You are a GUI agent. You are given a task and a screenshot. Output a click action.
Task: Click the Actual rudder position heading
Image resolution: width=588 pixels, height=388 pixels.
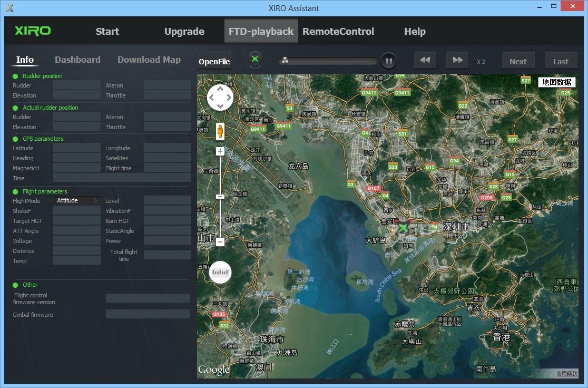pyautogui.click(x=50, y=108)
